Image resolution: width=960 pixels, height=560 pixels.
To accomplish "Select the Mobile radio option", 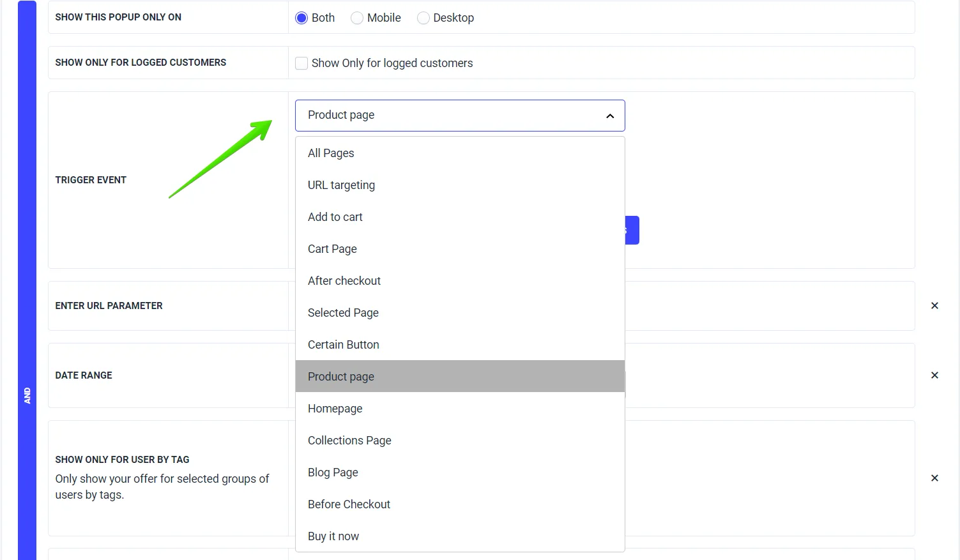I will pos(357,18).
